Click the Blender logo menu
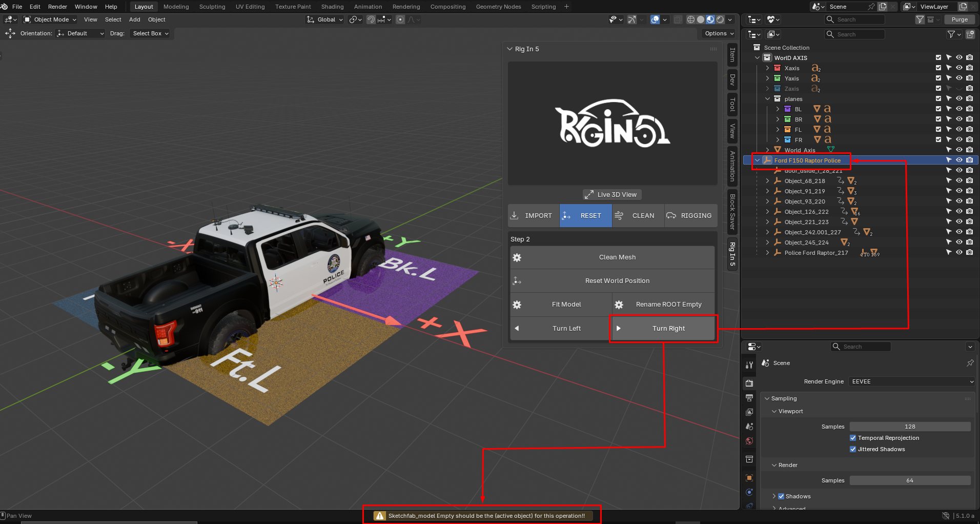The image size is (980, 524). coord(4,7)
